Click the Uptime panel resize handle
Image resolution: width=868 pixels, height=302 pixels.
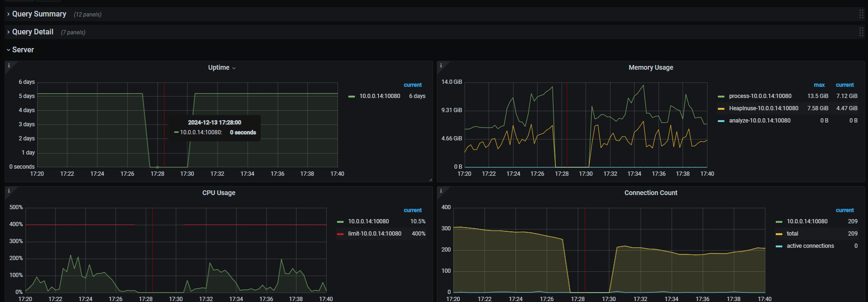click(x=430, y=180)
